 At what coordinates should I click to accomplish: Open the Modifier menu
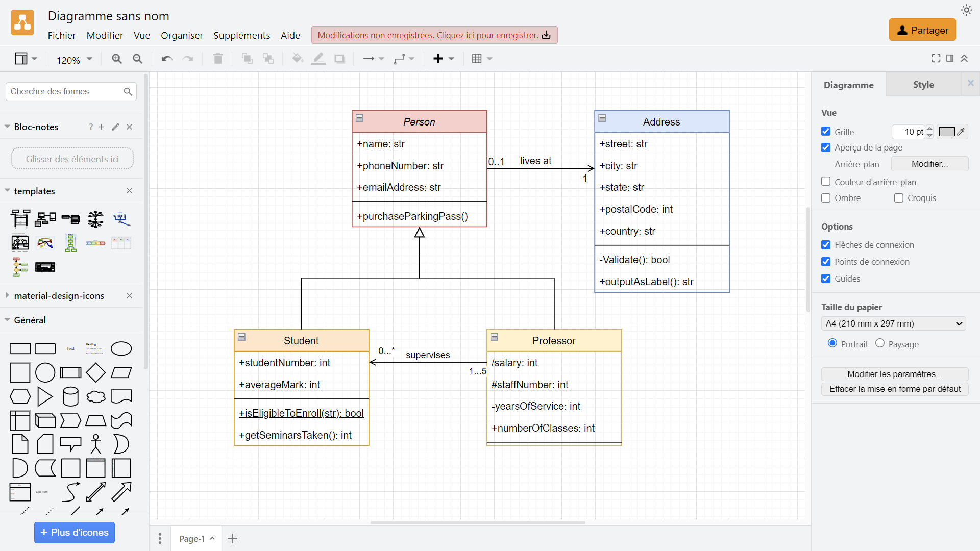tap(105, 35)
